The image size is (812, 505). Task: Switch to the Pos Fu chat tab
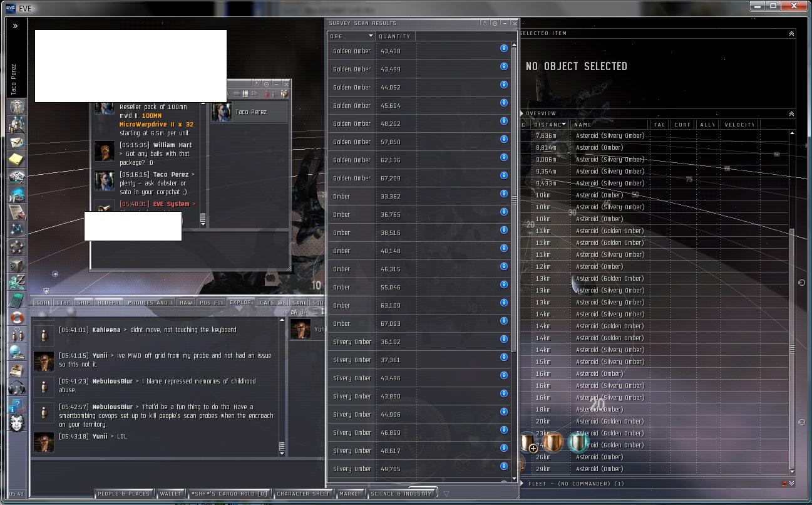tap(211, 303)
